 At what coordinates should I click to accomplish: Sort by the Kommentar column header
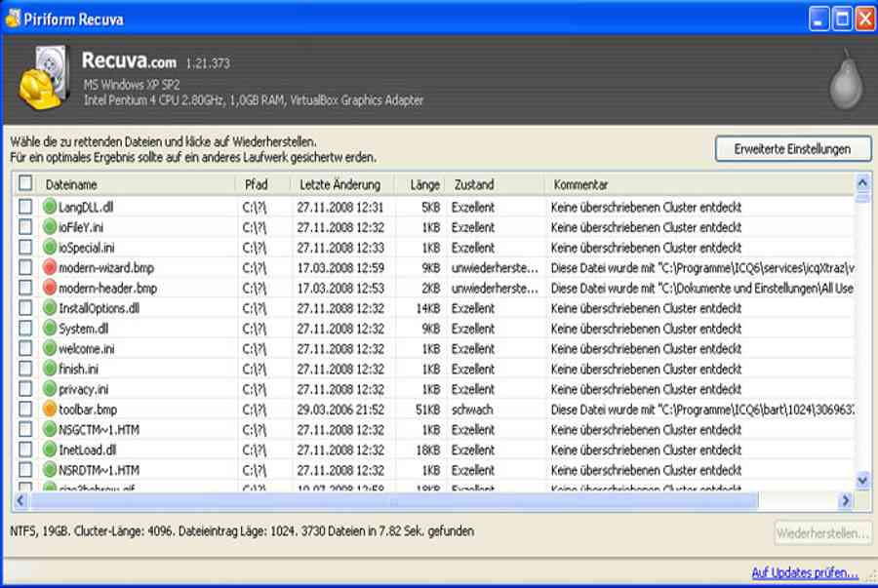[x=699, y=184]
